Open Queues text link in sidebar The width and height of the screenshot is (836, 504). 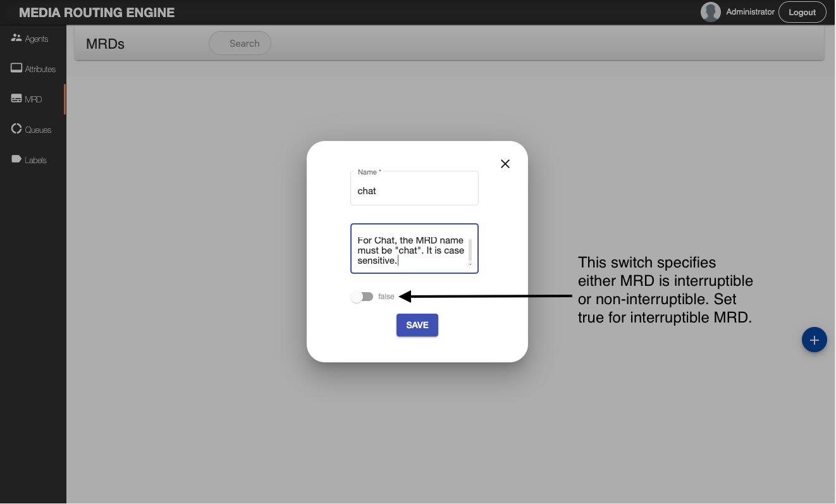(38, 130)
